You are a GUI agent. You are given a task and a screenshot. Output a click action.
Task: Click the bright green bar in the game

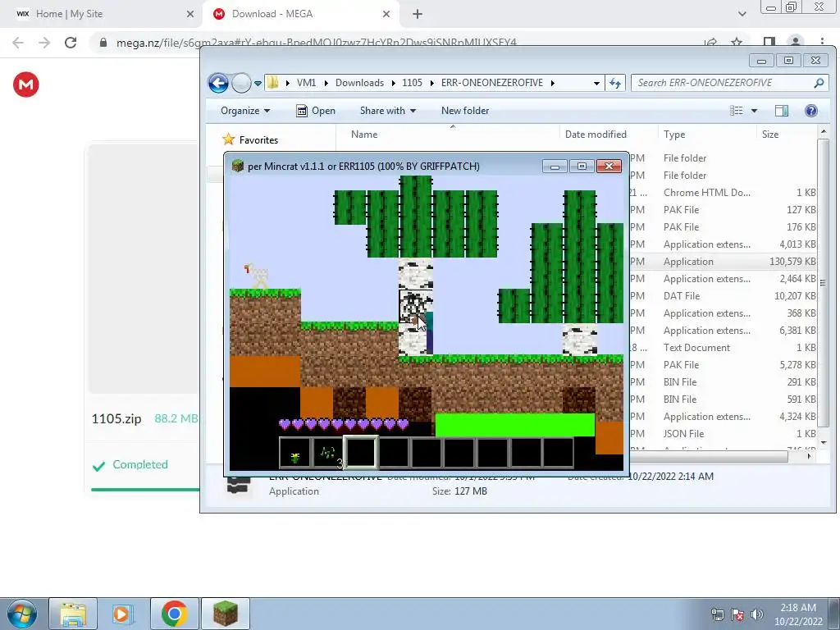pyautogui.click(x=515, y=425)
